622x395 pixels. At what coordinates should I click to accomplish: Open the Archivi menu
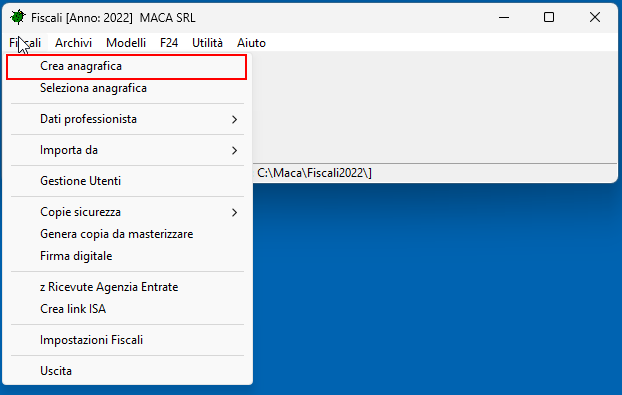click(x=73, y=43)
